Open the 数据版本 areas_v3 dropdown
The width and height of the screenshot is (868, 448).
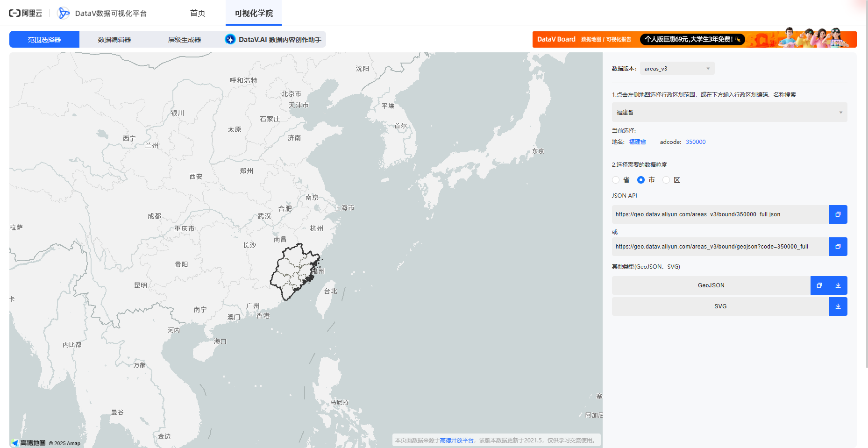tap(676, 68)
